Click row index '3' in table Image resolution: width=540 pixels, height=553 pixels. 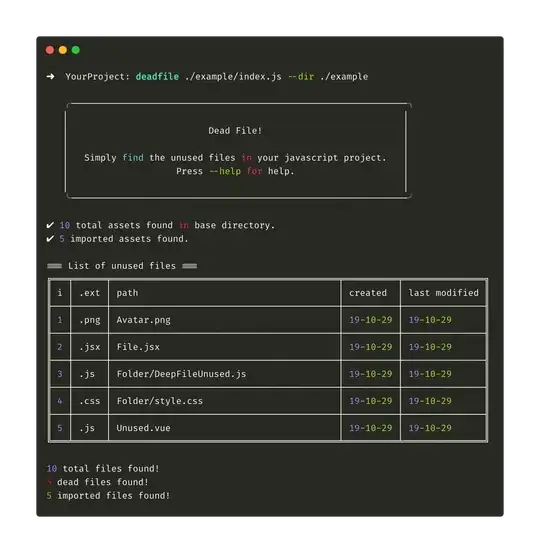pyautogui.click(x=60, y=374)
